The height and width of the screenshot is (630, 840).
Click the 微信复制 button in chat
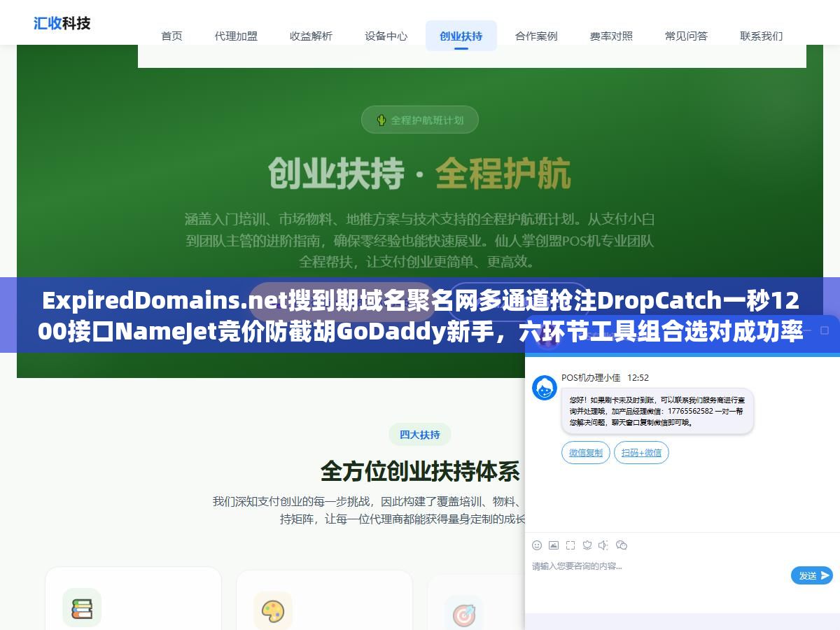tap(586, 453)
